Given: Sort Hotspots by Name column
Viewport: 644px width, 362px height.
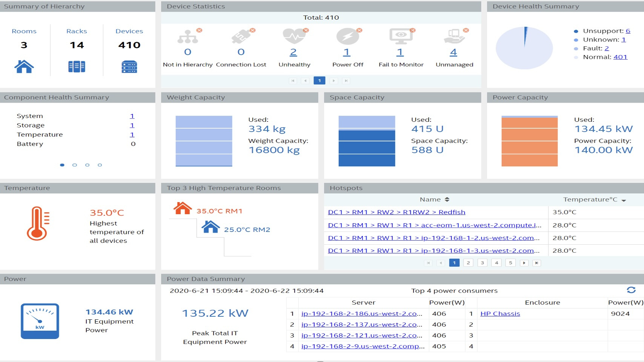Looking at the screenshot, I should [x=447, y=199].
